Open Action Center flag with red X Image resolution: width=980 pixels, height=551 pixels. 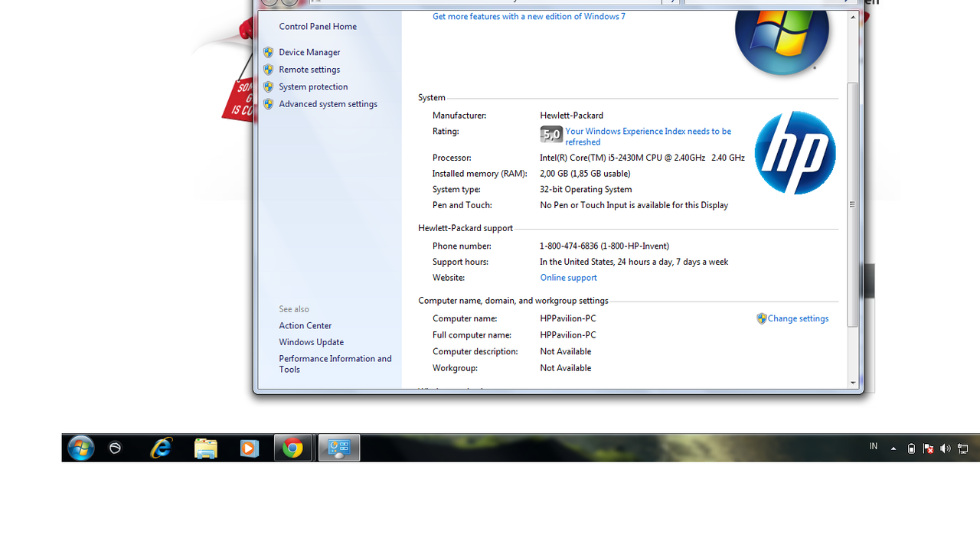pos(928,448)
